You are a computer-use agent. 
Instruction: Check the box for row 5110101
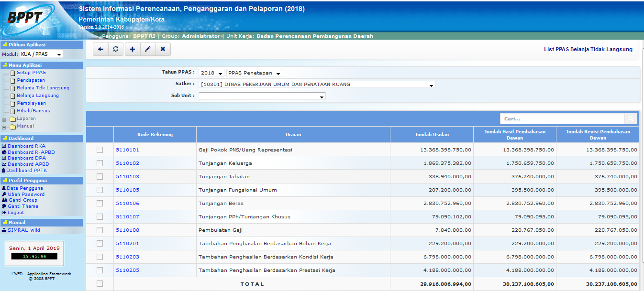tap(100, 150)
